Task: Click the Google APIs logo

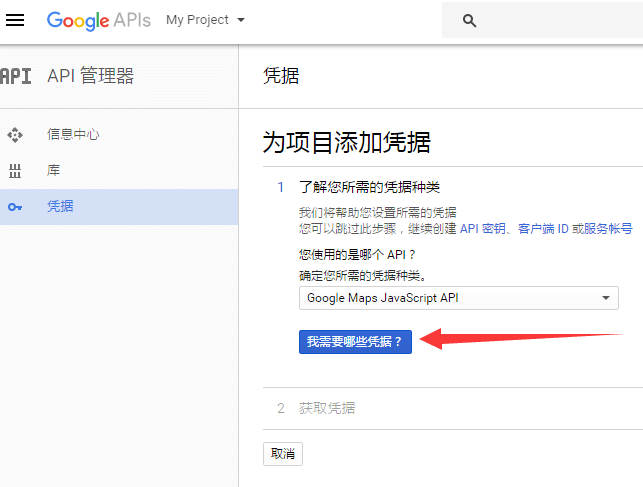Action: pyautogui.click(x=99, y=20)
